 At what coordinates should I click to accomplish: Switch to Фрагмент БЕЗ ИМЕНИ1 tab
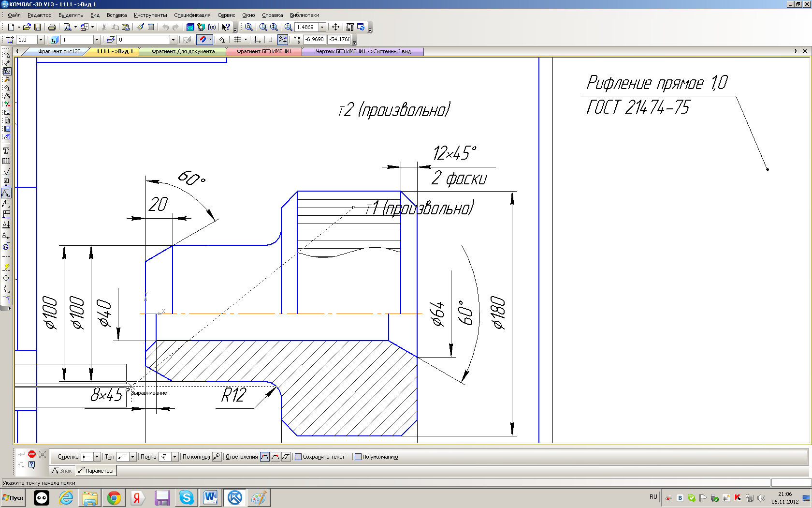tap(264, 51)
